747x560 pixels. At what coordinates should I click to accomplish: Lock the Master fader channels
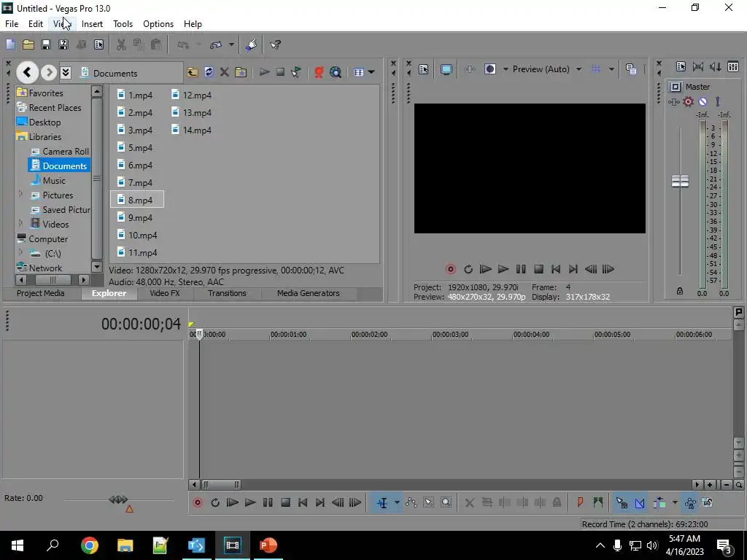[x=680, y=291]
